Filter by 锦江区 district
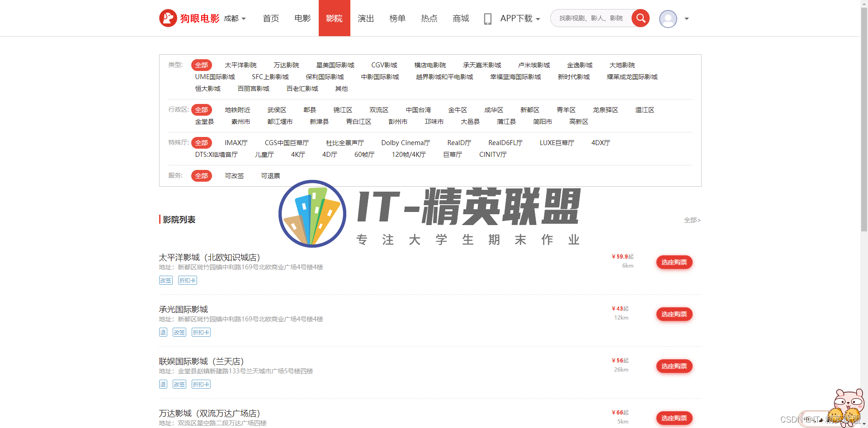The image size is (868, 428). (x=343, y=110)
